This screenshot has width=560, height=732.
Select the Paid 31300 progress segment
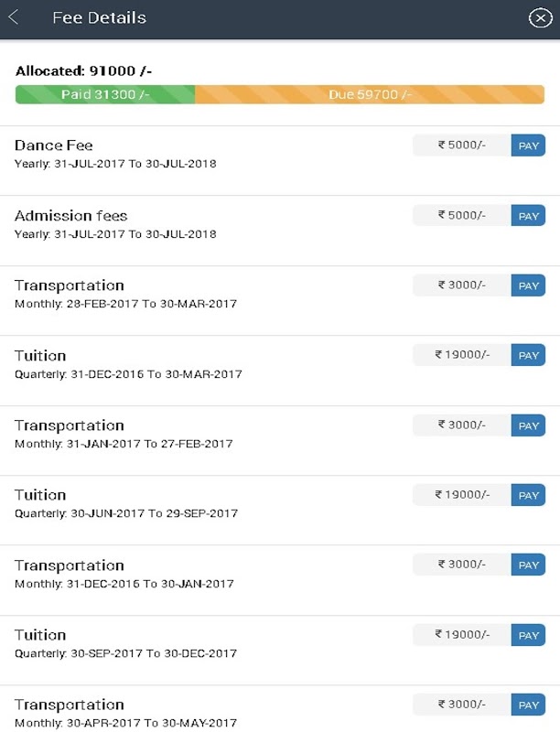click(105, 94)
